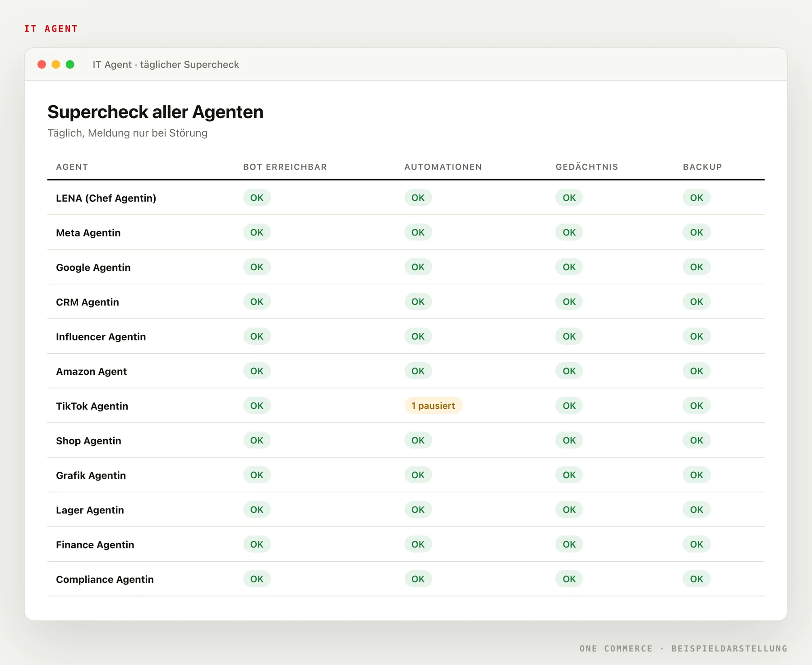This screenshot has width=812, height=665.
Task: Click TikTok Agentin's Backup OK badge
Action: [x=697, y=406]
